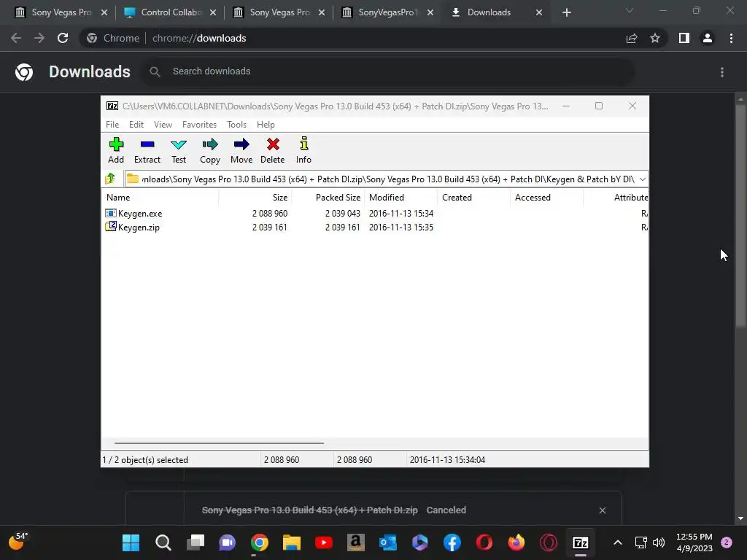Click the Copy toolbar icon

click(210, 150)
